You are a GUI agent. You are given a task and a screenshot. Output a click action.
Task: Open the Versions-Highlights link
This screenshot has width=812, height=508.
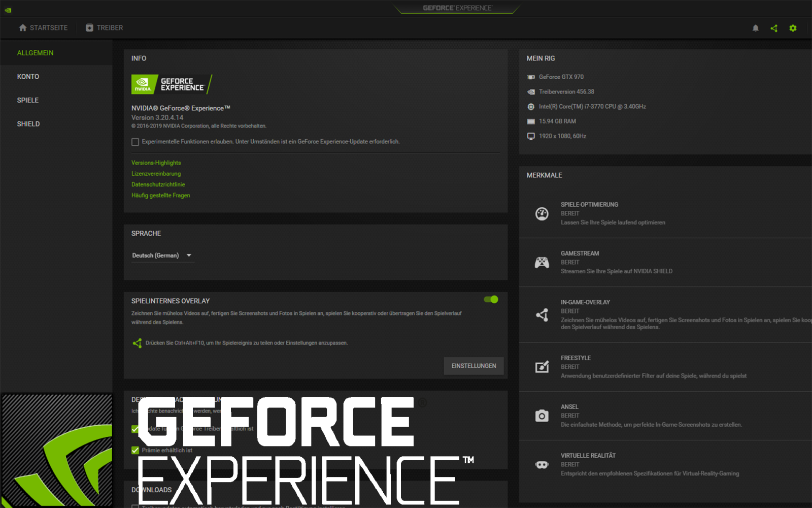click(156, 163)
